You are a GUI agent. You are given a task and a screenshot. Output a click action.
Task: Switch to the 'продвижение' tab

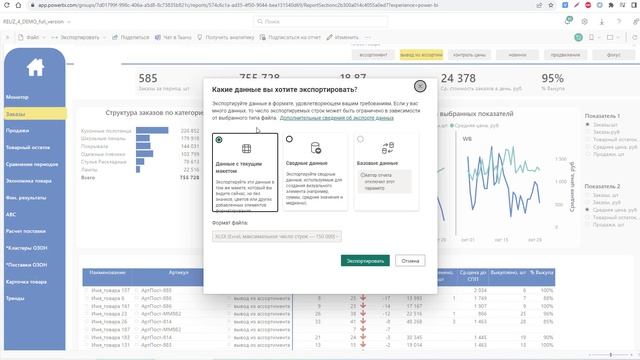tap(565, 55)
